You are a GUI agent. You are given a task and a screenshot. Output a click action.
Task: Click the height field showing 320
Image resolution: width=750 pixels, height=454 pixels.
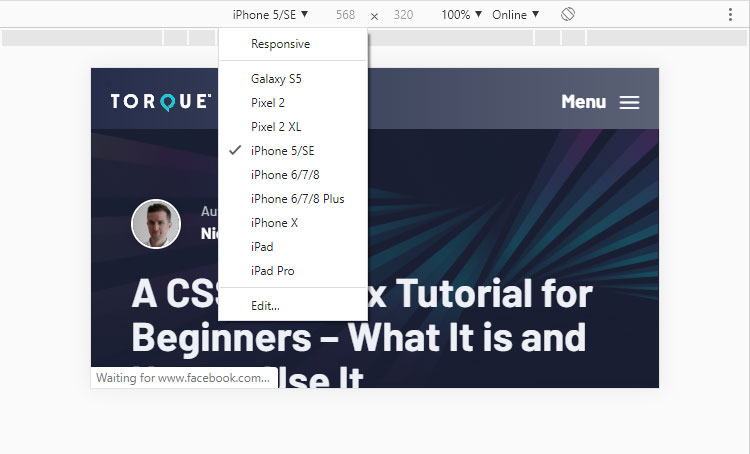403,15
